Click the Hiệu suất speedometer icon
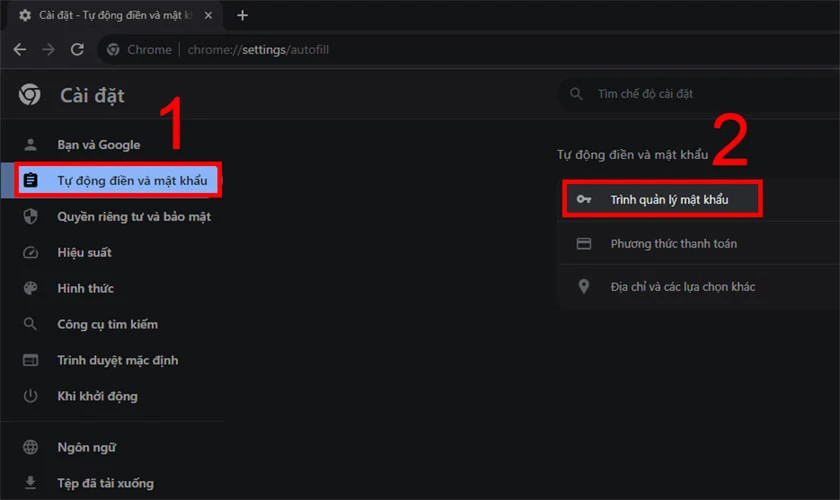 [30, 253]
